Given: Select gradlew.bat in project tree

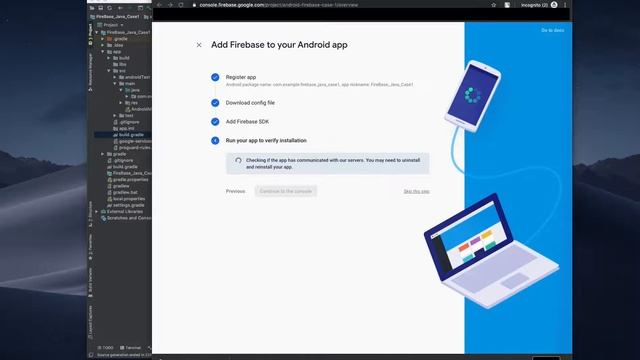Looking at the screenshot, I should [x=122, y=192].
